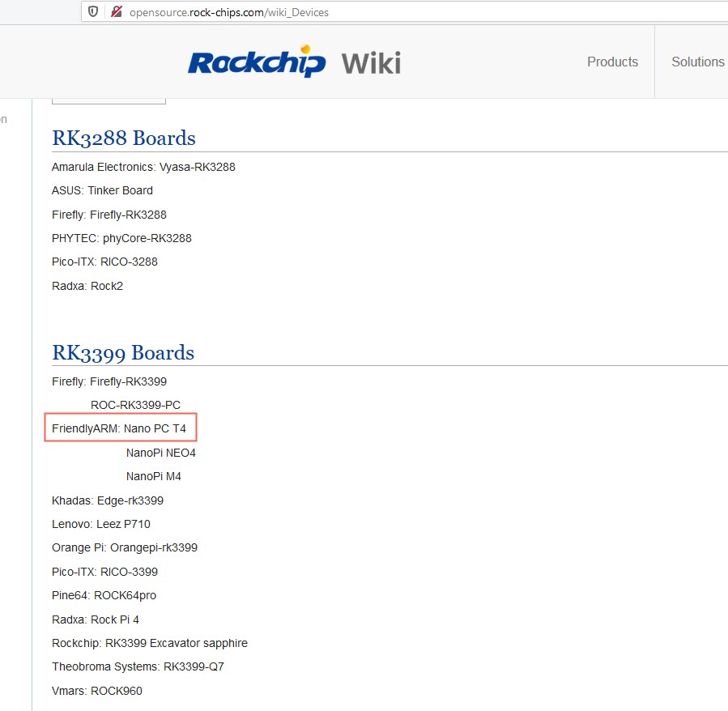Image resolution: width=728 pixels, height=711 pixels.
Task: Select the Vmars ROCK960 entry
Action: [97, 691]
